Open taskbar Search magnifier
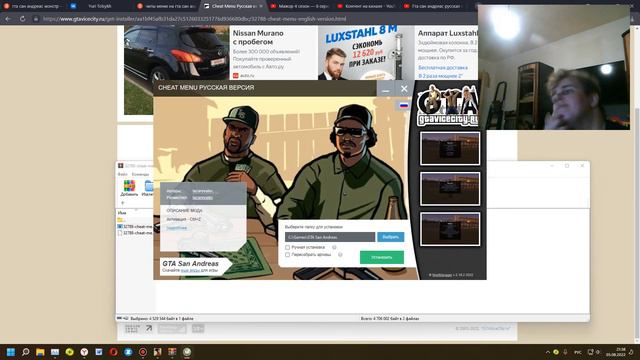Screen dimensions: 640x360 point(25,352)
